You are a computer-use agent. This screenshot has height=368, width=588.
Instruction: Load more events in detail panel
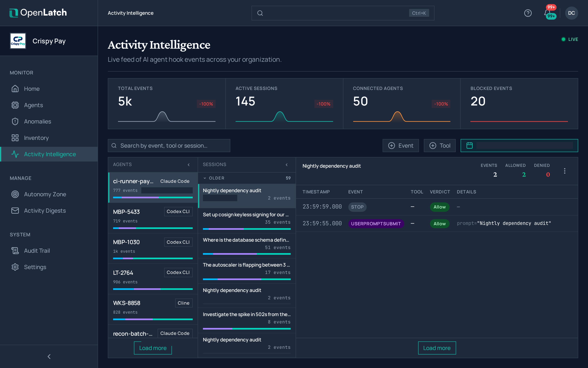(437, 348)
